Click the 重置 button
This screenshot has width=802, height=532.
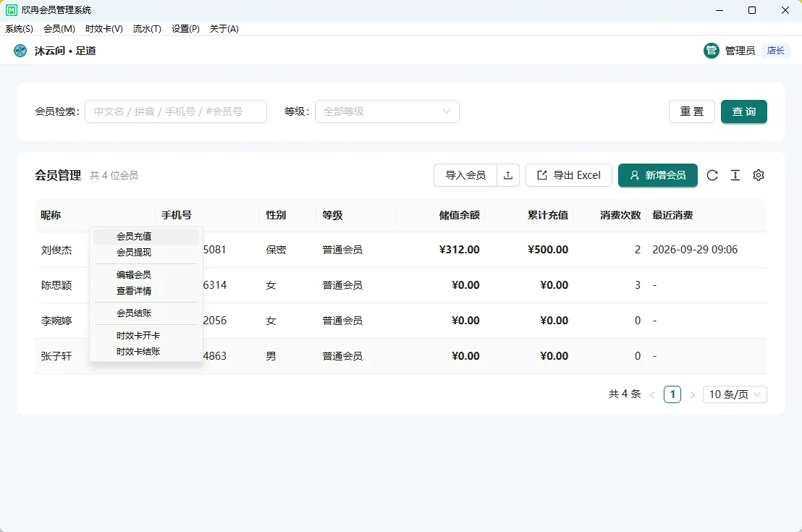(x=691, y=111)
